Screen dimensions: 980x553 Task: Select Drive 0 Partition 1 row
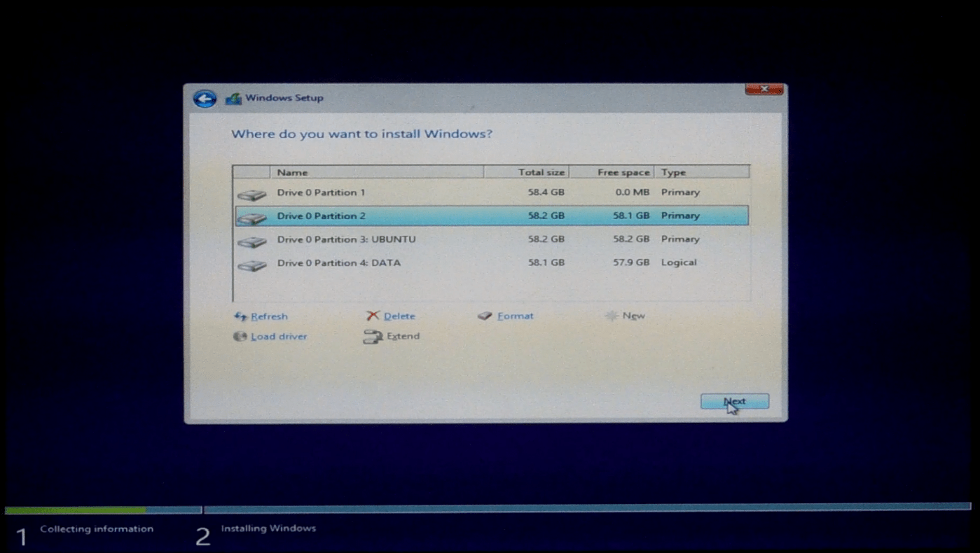tap(492, 192)
